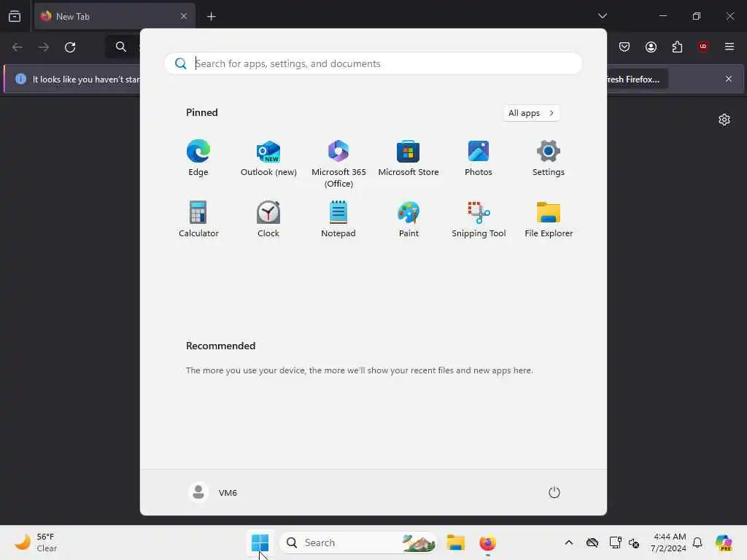
Task: Click the taskbar Search box
Action: click(x=357, y=542)
